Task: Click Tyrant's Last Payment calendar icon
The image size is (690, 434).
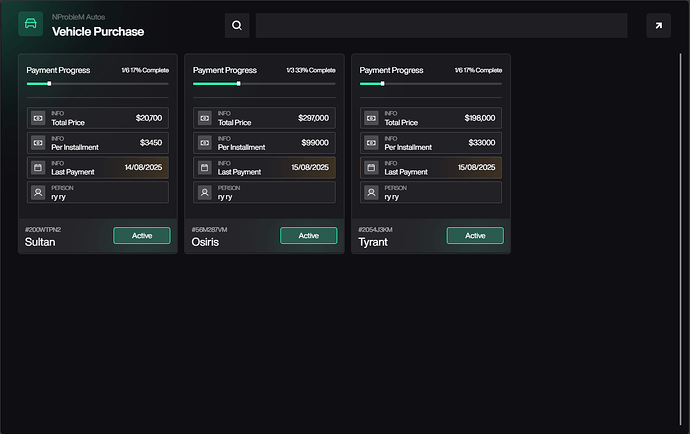Action: tap(371, 168)
